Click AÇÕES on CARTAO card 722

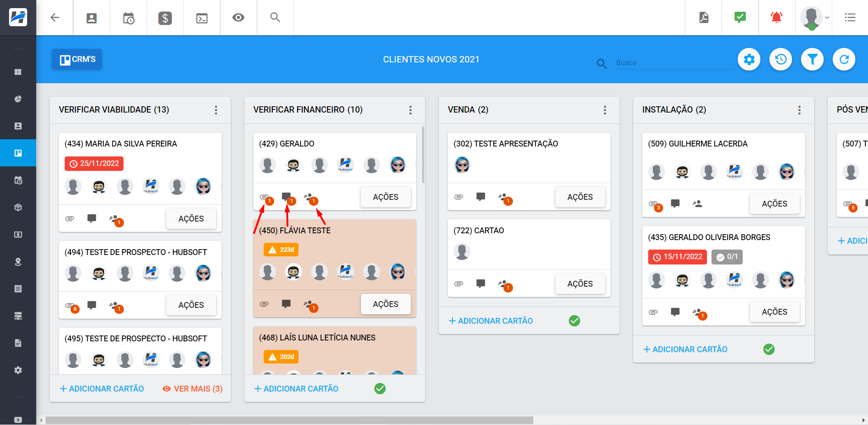(580, 284)
